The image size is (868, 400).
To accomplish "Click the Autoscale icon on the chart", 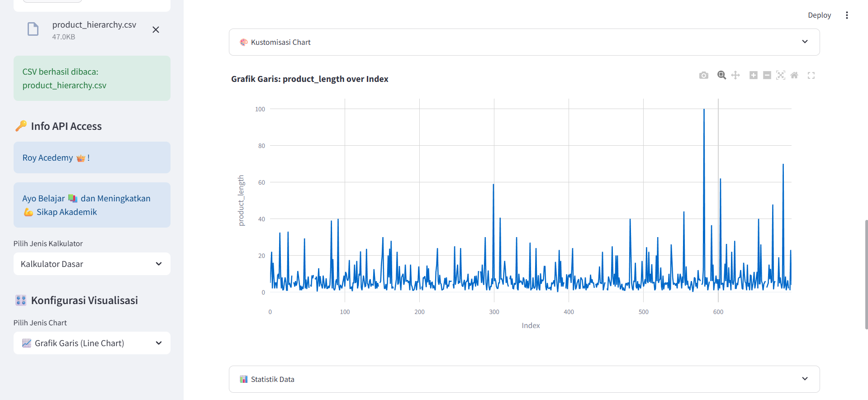I will (780, 76).
